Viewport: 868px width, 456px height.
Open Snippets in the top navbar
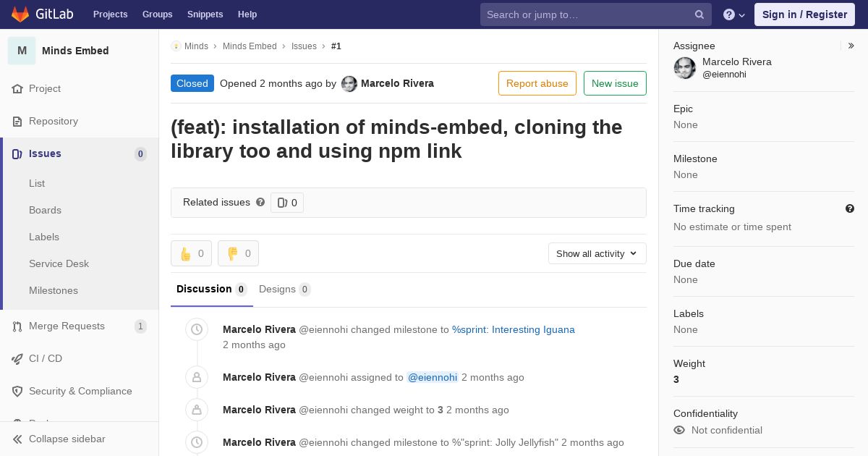(x=205, y=14)
